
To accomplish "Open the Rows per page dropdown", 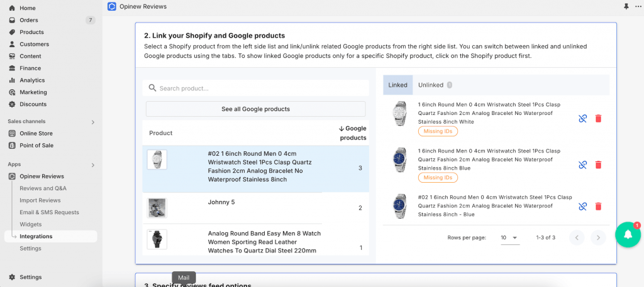I will point(509,238).
